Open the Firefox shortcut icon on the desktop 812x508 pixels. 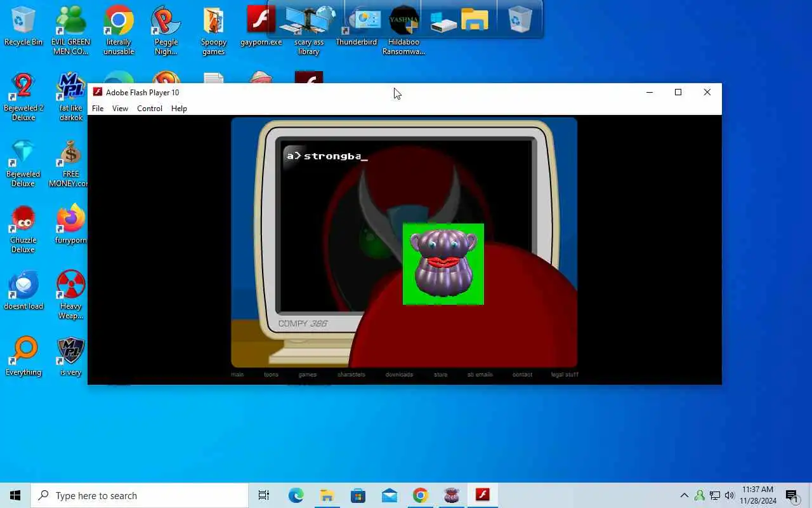click(x=71, y=224)
